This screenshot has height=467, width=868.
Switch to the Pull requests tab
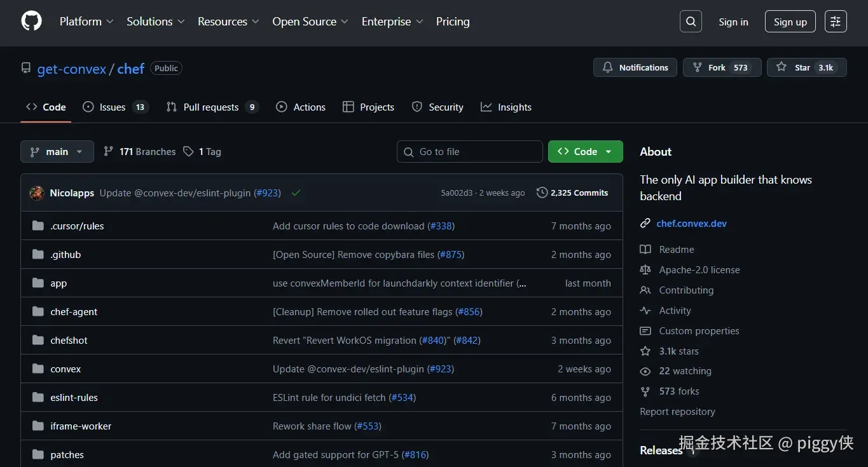pos(212,107)
